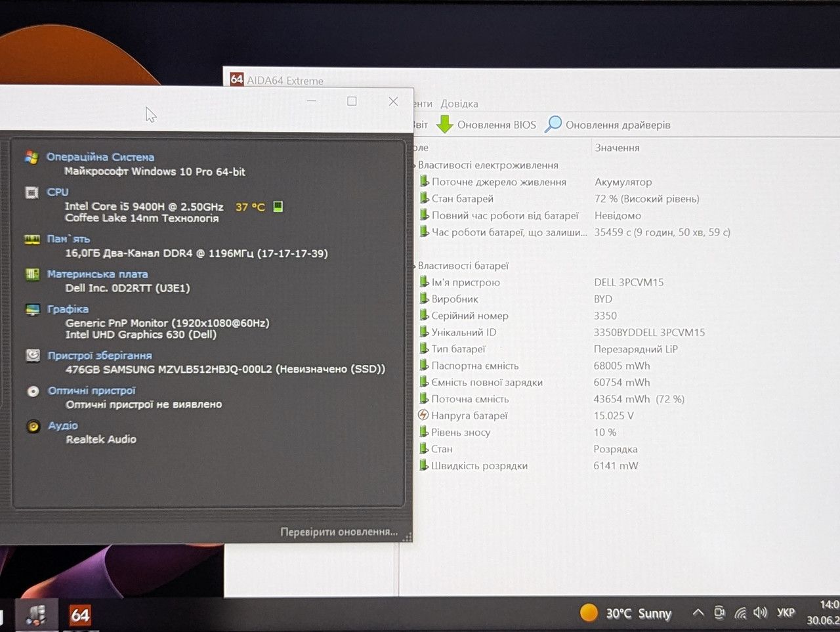Open the CPU section link
Viewport: 840px width, 632px height.
pyautogui.click(x=58, y=192)
